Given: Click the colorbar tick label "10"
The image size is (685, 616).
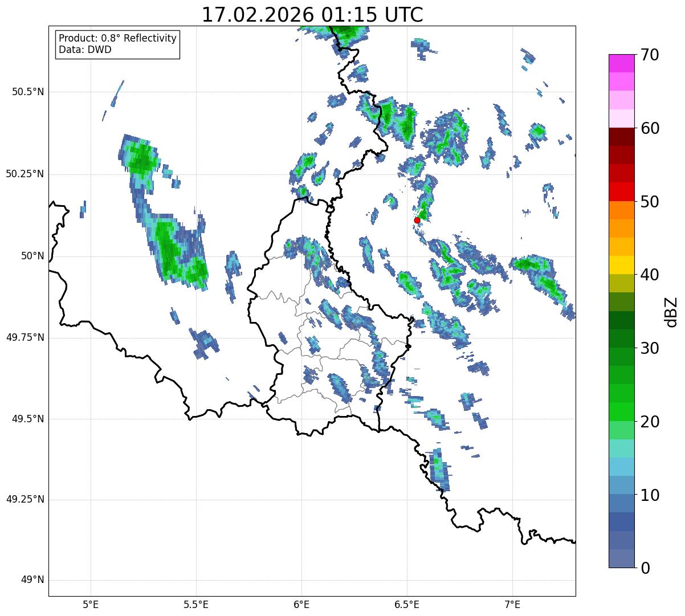Looking at the screenshot, I should point(649,495).
